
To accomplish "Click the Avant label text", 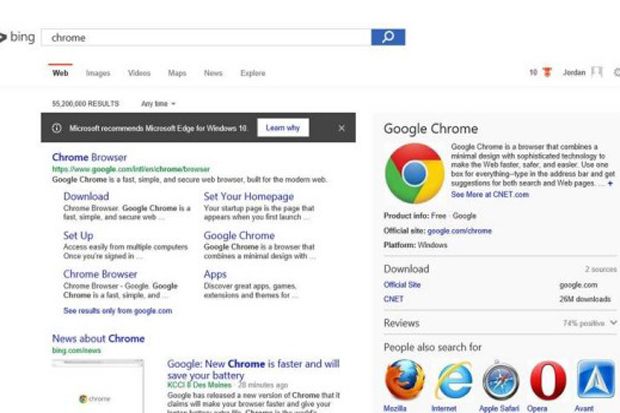I will (584, 408).
